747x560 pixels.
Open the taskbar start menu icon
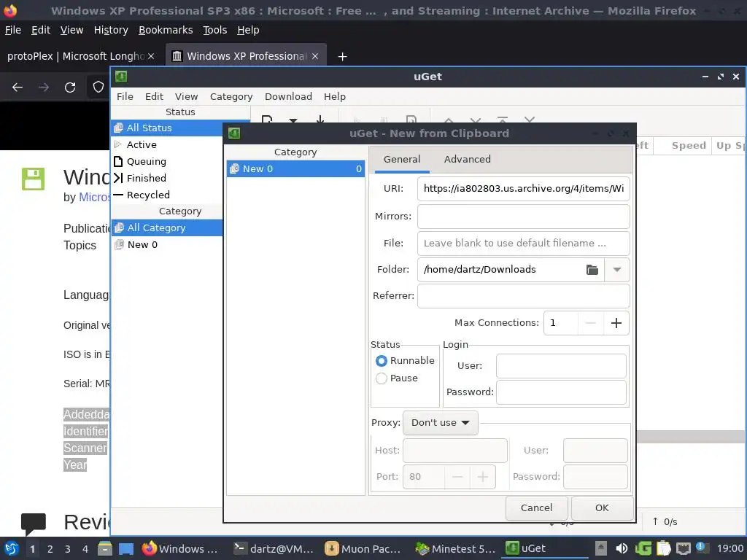(x=12, y=548)
